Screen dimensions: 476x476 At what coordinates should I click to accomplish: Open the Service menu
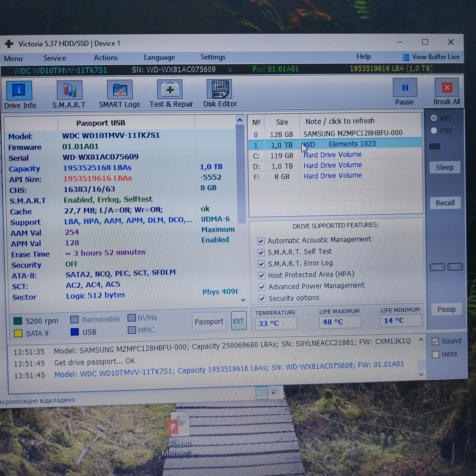[x=55, y=58]
